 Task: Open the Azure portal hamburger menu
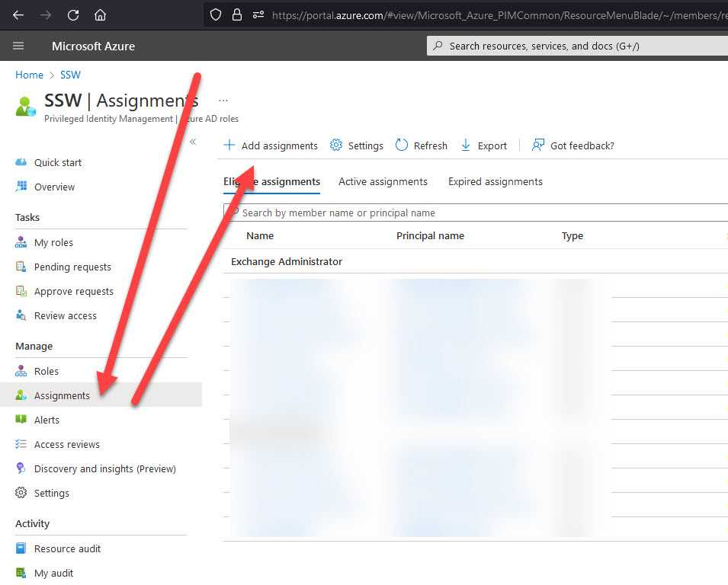pos(18,46)
